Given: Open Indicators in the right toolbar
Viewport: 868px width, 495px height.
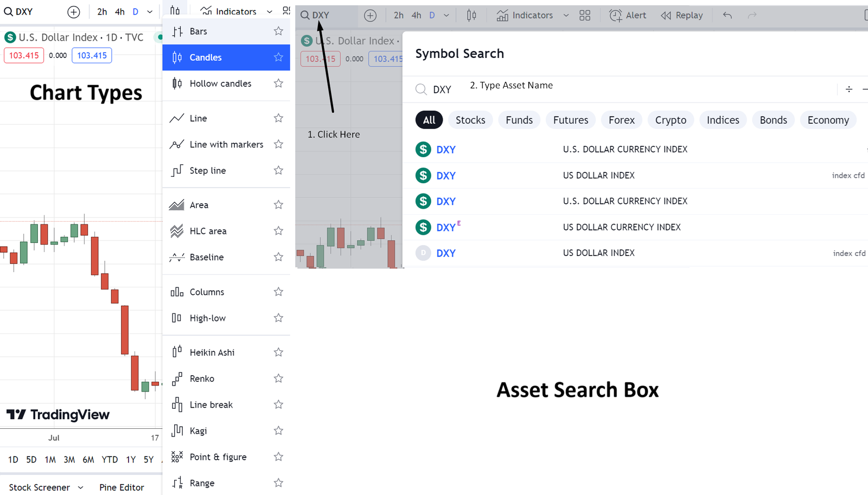Looking at the screenshot, I should [525, 16].
